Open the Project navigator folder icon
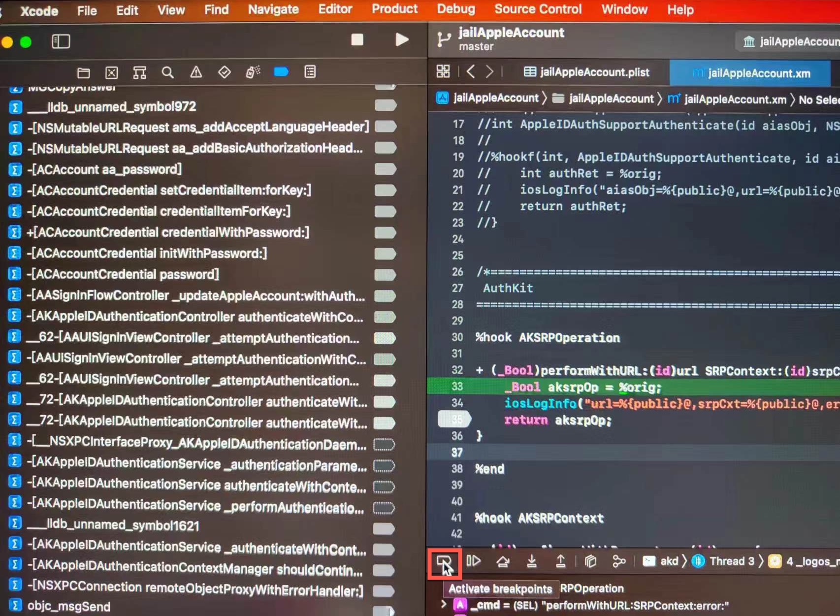840x616 pixels. point(84,73)
